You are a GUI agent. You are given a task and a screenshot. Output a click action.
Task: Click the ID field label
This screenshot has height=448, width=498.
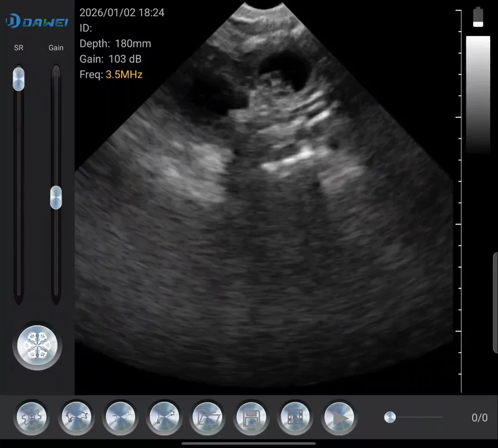pyautogui.click(x=86, y=28)
